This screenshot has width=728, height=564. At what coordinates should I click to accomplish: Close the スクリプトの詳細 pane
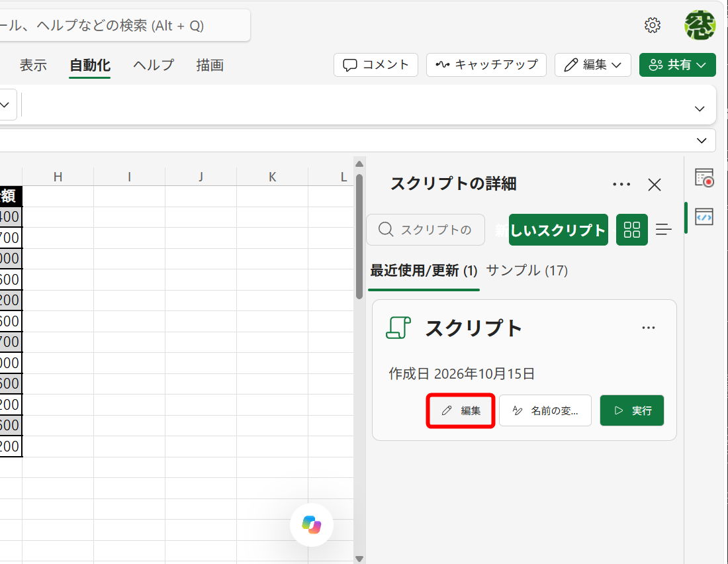tap(654, 185)
